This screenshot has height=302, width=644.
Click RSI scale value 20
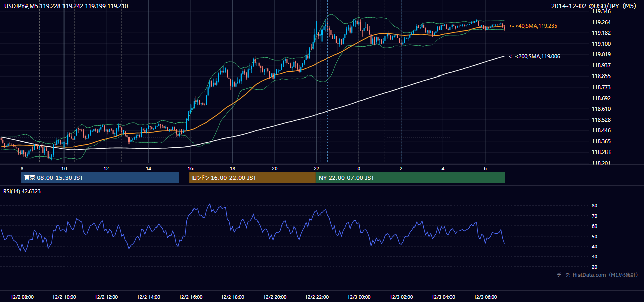click(x=594, y=267)
